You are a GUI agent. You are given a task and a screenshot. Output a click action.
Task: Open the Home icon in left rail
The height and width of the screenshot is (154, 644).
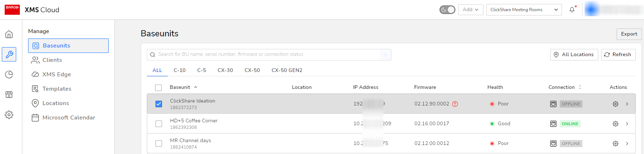coord(9,34)
